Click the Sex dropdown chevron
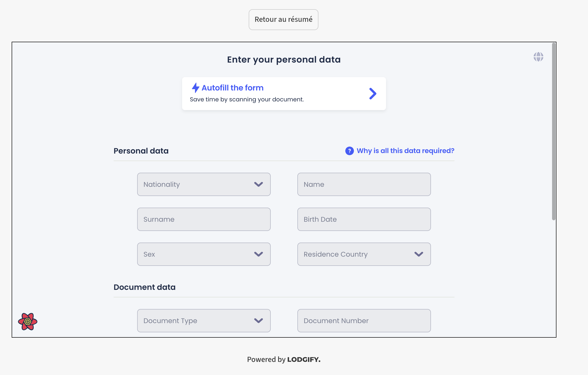The height and width of the screenshot is (375, 588). (258, 254)
